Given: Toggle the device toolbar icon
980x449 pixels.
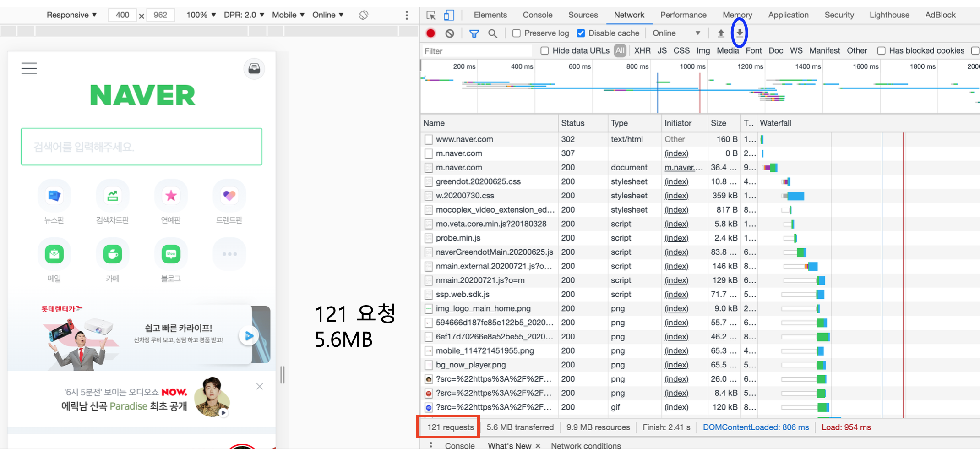Looking at the screenshot, I should click(x=449, y=15).
